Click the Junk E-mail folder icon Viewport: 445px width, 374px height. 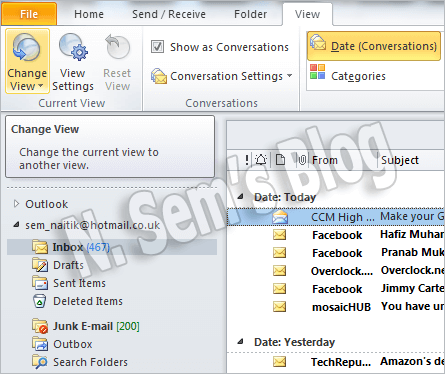pos(40,326)
